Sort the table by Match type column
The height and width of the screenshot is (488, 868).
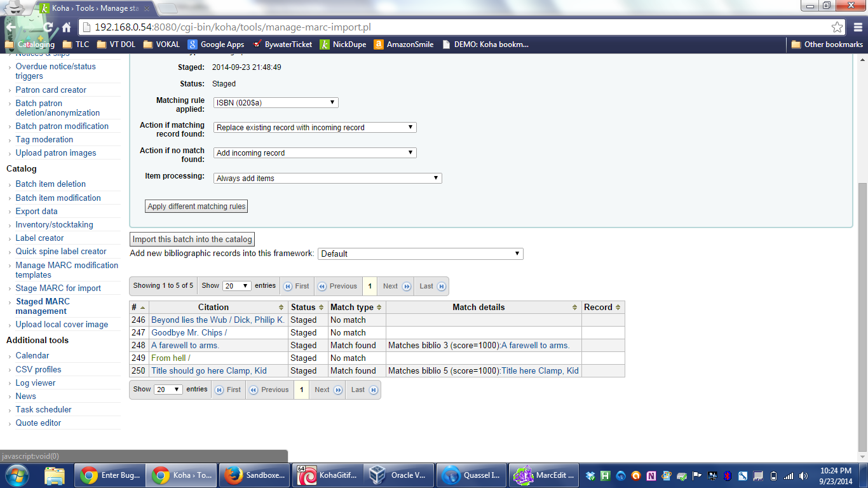tap(356, 308)
